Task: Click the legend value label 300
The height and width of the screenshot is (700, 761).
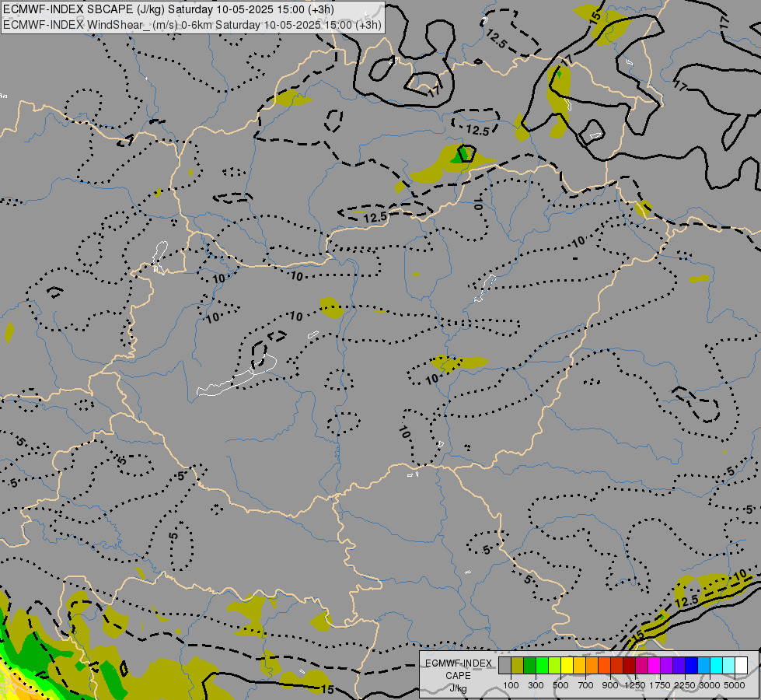Action: point(536,685)
